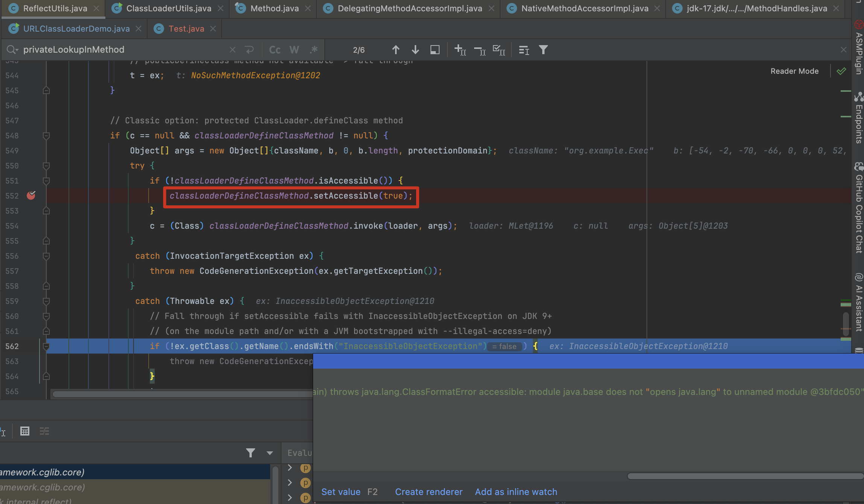Collapse the catch Throwable fold at line 559

click(46, 301)
